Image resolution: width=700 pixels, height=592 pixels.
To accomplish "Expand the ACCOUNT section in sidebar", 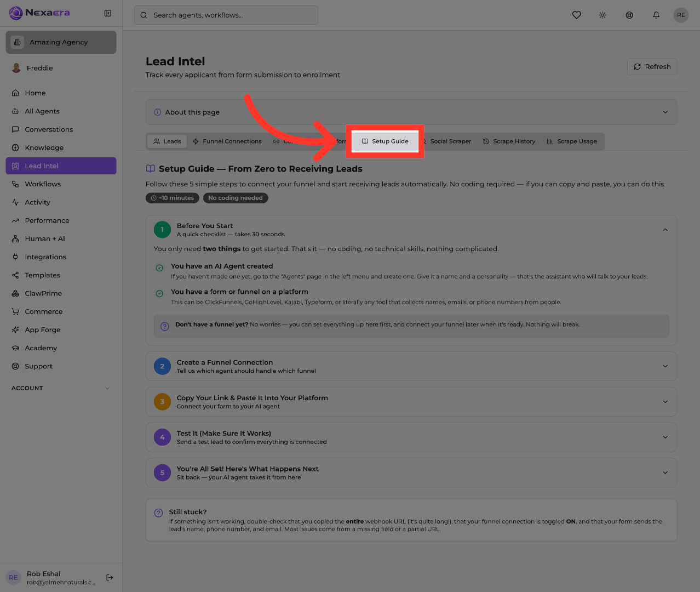I will (61, 388).
